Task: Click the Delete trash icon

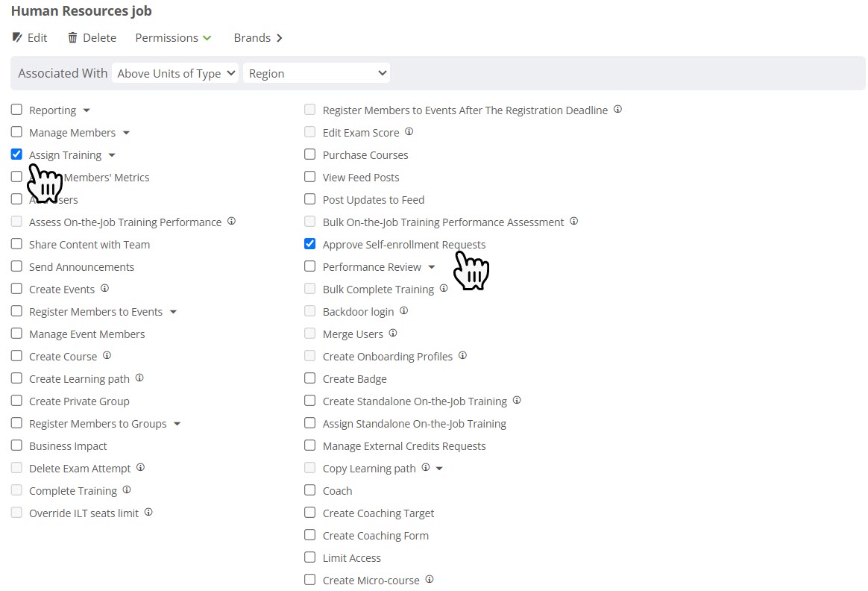Action: tap(72, 38)
